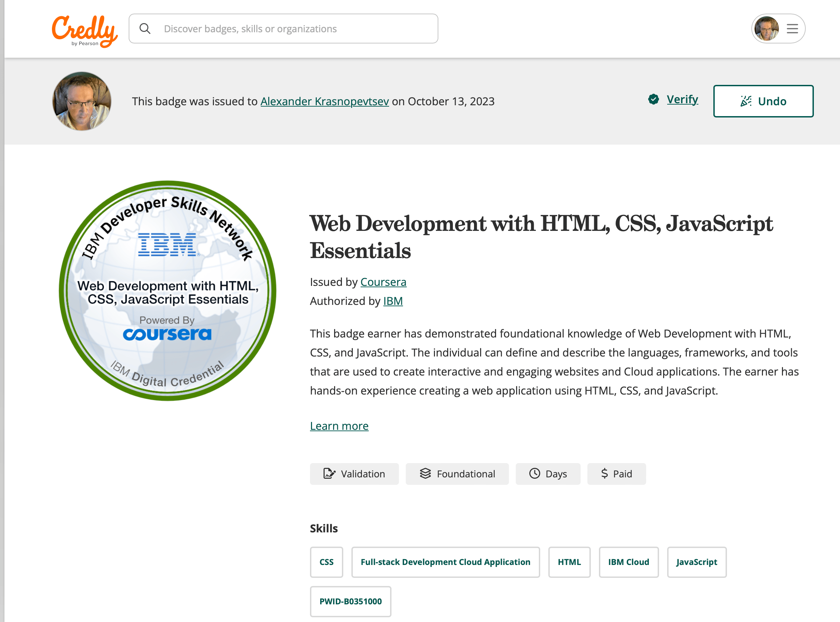
Task: Click the Validation tag
Action: pos(354,474)
